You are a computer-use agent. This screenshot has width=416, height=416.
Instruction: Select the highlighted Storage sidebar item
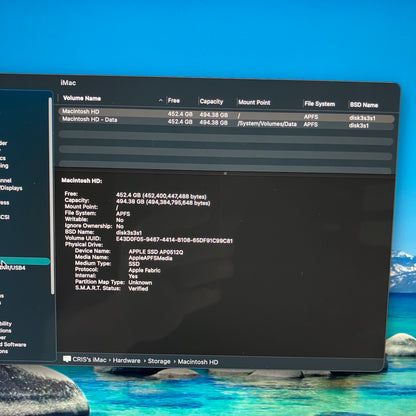25,261
